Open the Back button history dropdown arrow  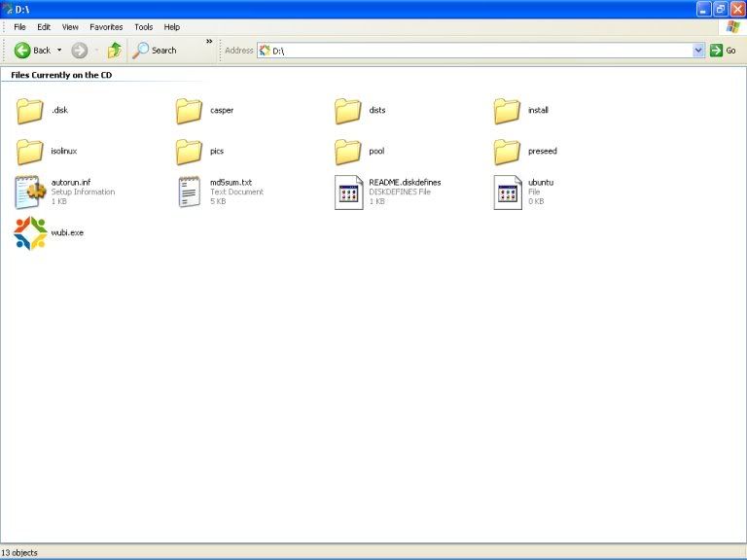coord(59,51)
